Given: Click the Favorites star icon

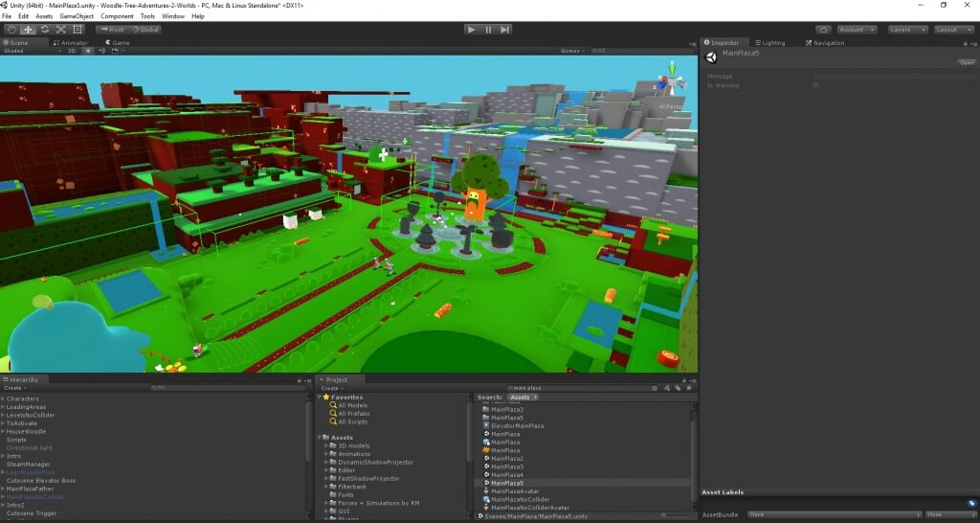Looking at the screenshot, I should 326,398.
